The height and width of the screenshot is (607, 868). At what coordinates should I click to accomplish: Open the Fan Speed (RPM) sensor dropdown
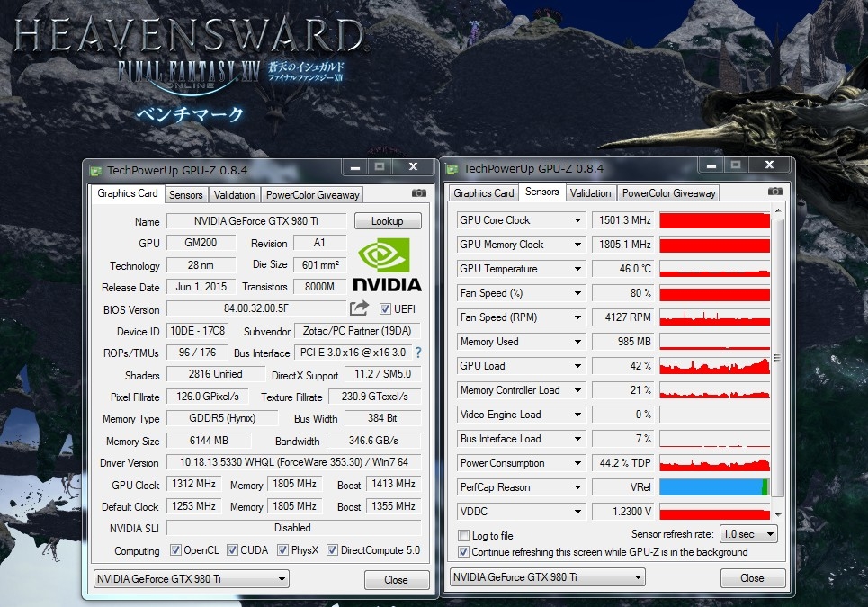(x=577, y=317)
